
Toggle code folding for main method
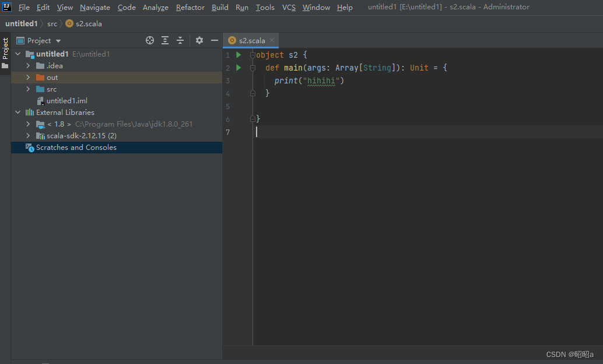(253, 68)
